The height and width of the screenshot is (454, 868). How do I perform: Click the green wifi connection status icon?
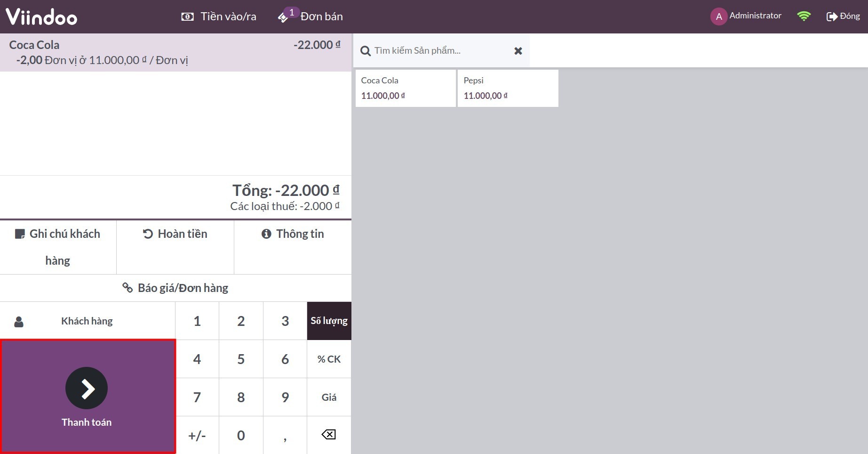pos(804,16)
